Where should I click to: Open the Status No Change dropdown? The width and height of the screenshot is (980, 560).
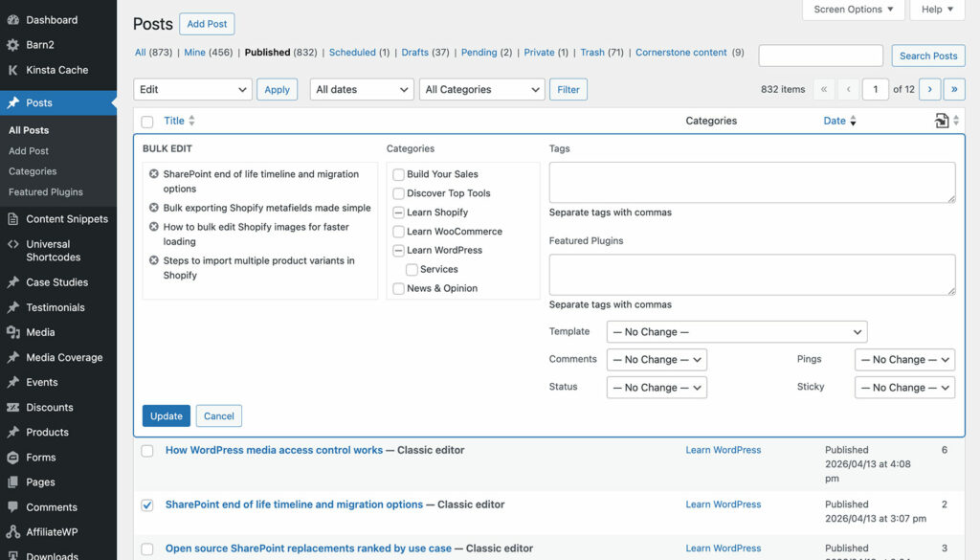(657, 388)
